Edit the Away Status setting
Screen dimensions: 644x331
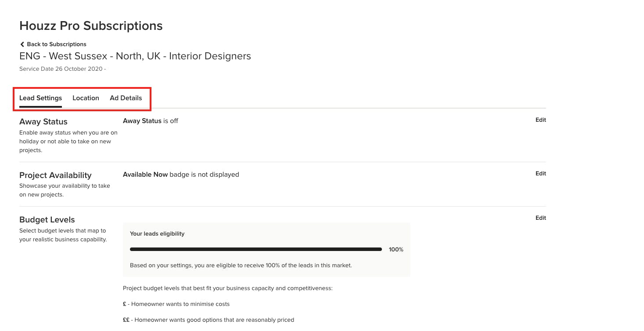[540, 120]
